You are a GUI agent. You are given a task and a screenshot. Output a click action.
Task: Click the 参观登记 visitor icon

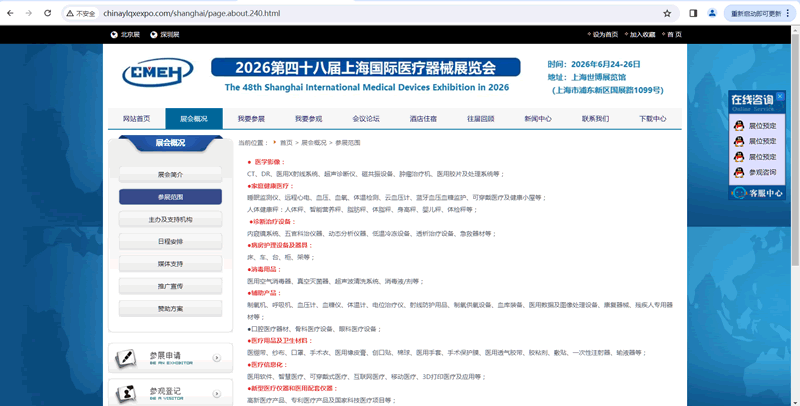click(128, 392)
